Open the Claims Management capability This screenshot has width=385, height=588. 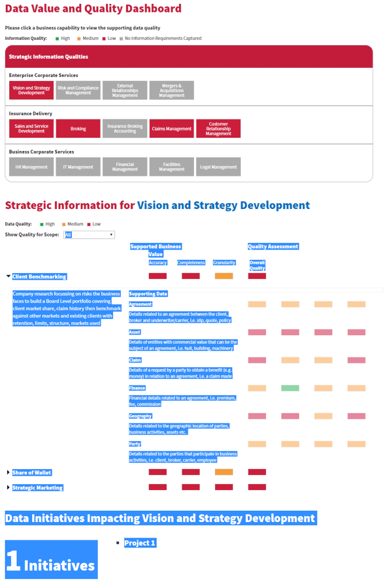[x=171, y=129]
